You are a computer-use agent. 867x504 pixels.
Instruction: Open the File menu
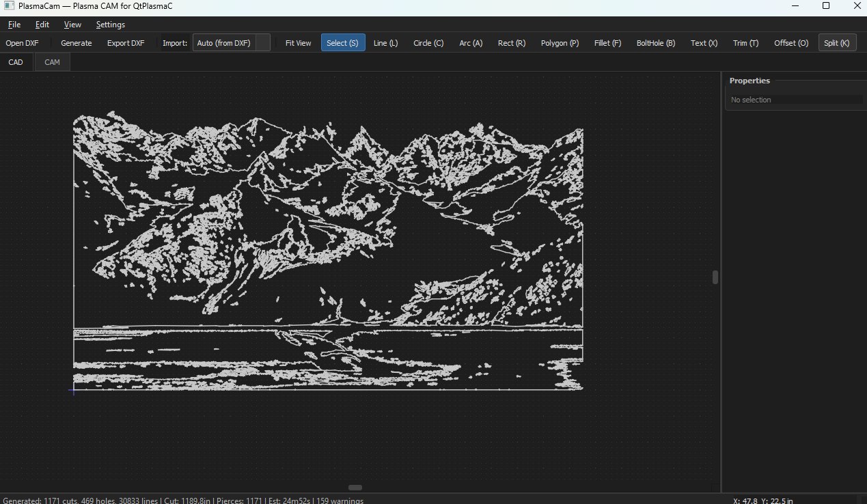point(14,25)
